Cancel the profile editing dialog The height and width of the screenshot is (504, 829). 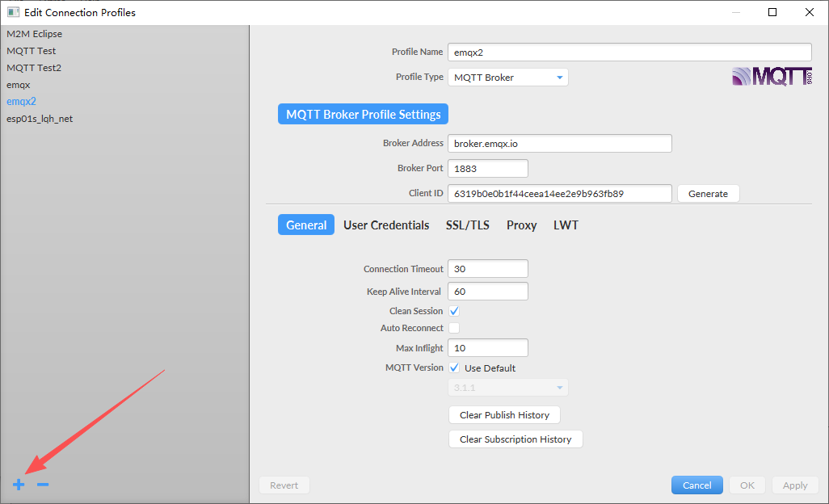click(x=696, y=485)
